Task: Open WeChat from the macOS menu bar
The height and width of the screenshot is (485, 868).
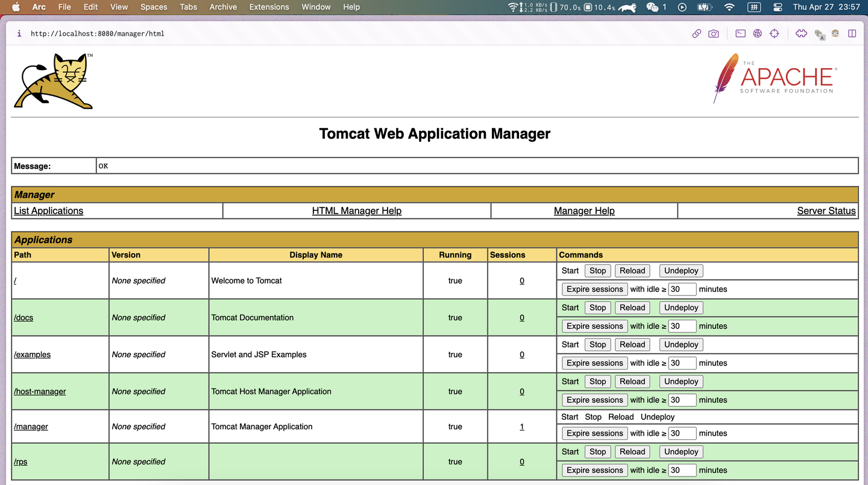Action: click(x=652, y=7)
